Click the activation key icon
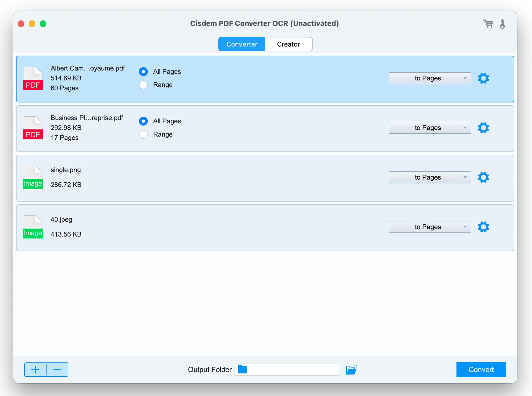The image size is (532, 396). pos(503,24)
